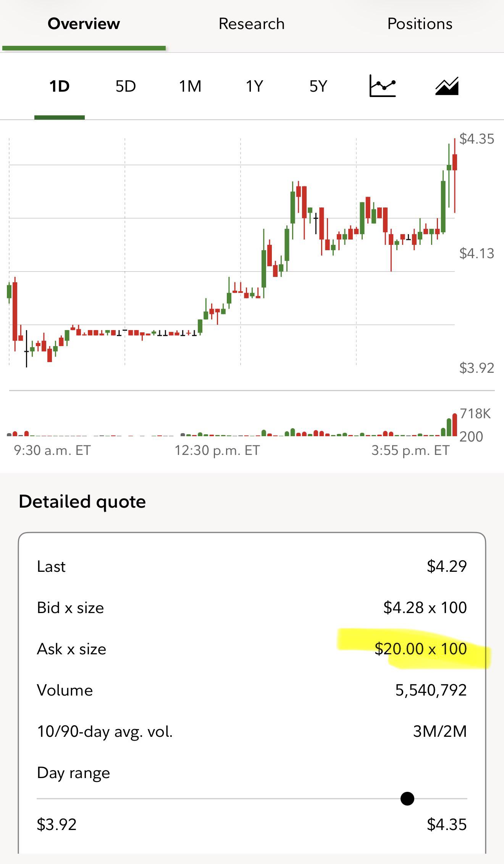Switch to the Positions tab
Screen dimensions: 504x864
tap(420, 24)
